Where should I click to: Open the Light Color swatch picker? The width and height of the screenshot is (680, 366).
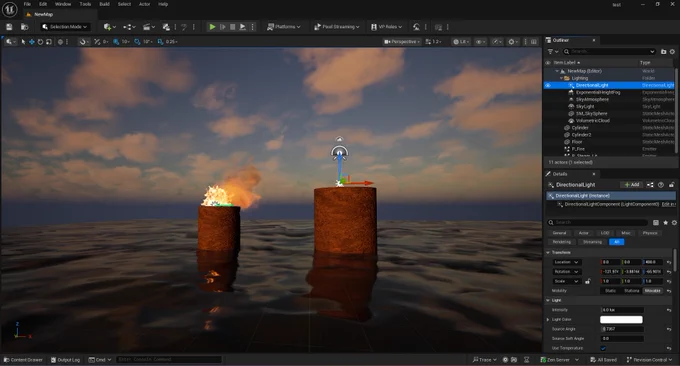pyautogui.click(x=621, y=320)
